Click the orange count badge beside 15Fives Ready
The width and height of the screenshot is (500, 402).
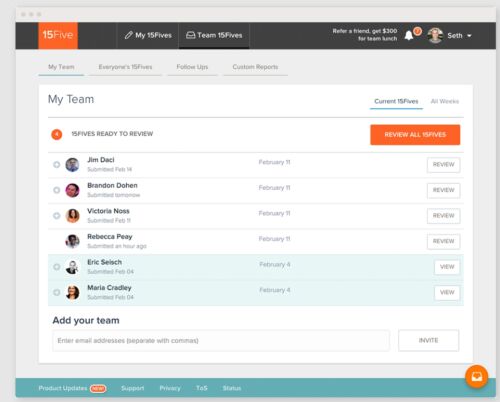click(57, 134)
